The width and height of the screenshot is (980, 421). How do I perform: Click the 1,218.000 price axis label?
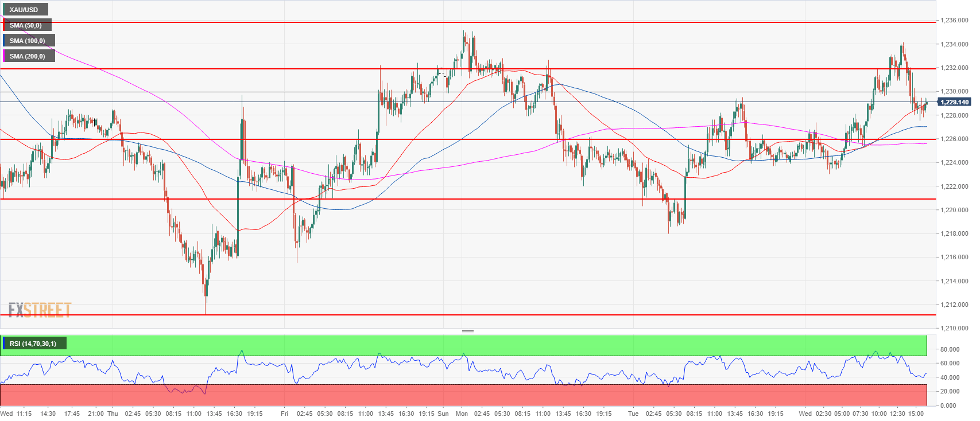[954, 233]
